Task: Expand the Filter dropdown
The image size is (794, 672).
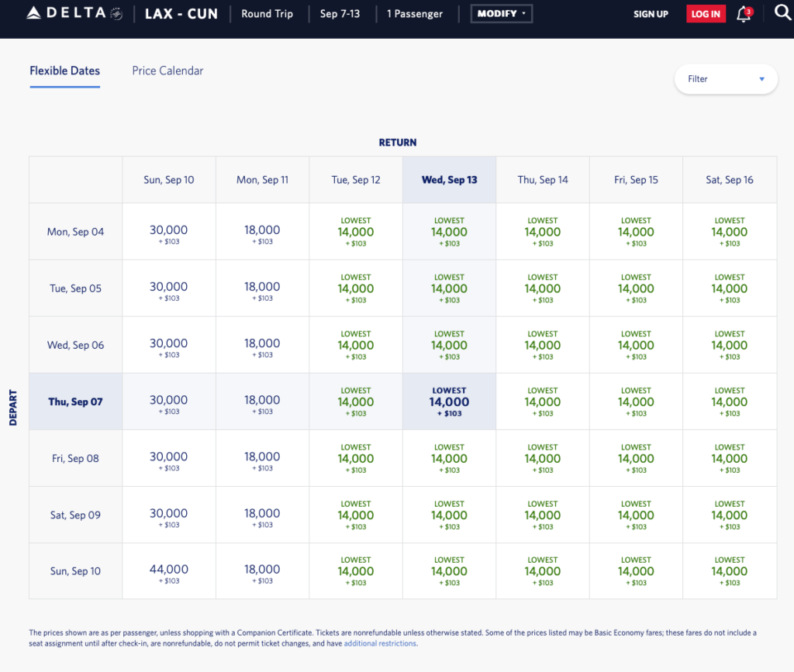Action: click(726, 79)
